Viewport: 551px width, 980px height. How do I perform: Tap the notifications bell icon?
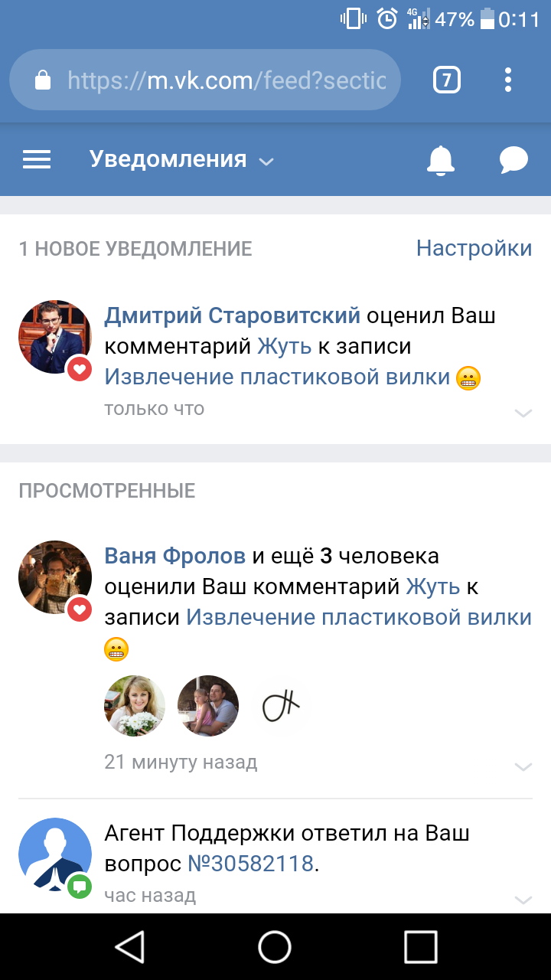pos(440,159)
